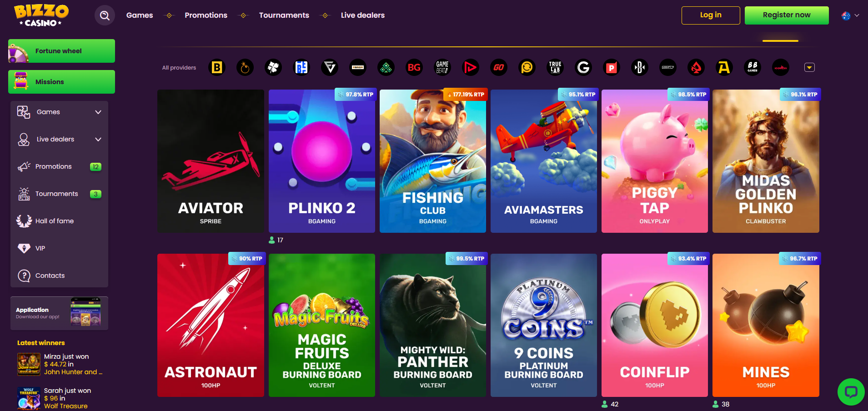The image size is (868, 411).
Task: Click the Log in button
Action: 710,15
